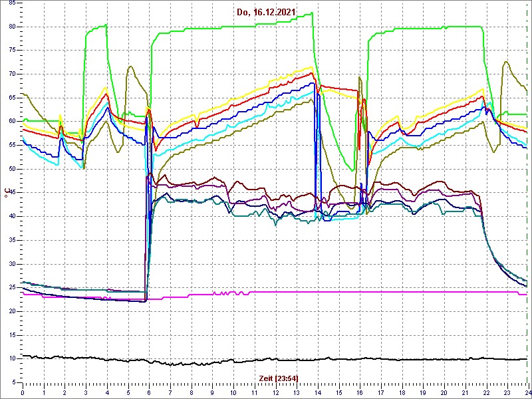Click the y-axis label 5
The width and height of the screenshot is (532, 399).
click(x=13, y=382)
